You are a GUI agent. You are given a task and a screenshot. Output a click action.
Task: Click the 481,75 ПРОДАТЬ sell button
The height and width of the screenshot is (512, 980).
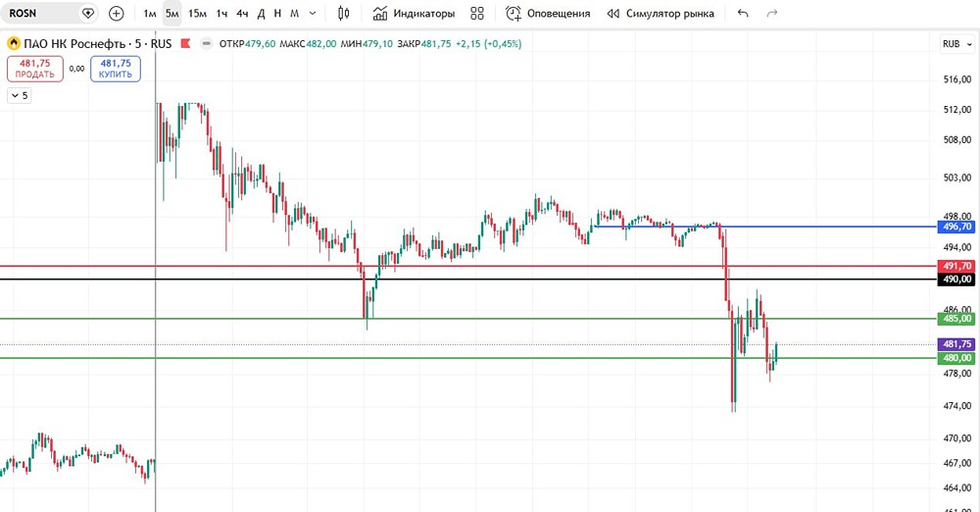tap(35, 69)
